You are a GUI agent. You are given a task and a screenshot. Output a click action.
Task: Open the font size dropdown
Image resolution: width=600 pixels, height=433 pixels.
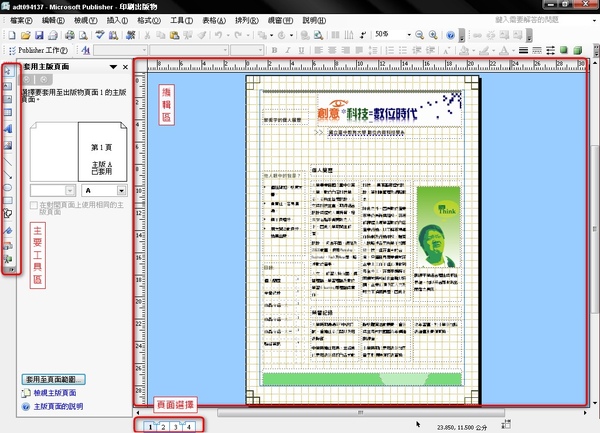261,50
